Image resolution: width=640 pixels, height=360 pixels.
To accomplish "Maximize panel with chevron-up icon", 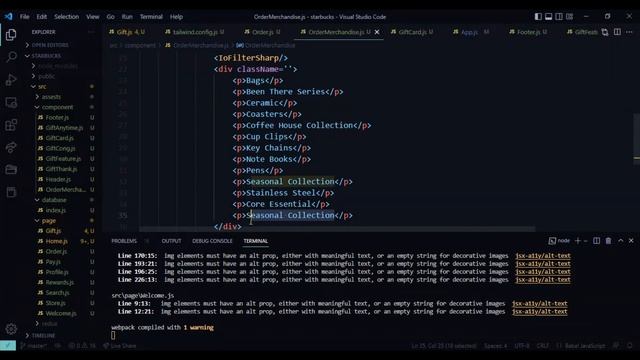I will pyautogui.click(x=621, y=241).
